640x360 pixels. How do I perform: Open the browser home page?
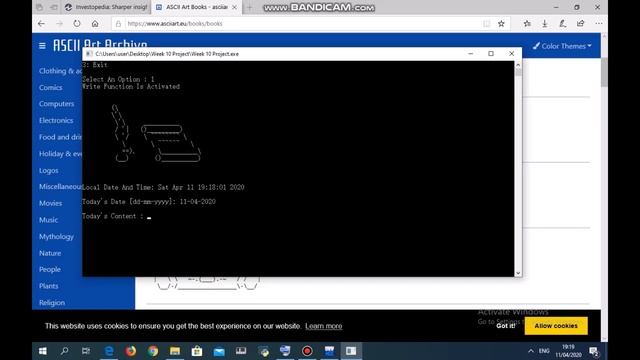tap(95, 24)
